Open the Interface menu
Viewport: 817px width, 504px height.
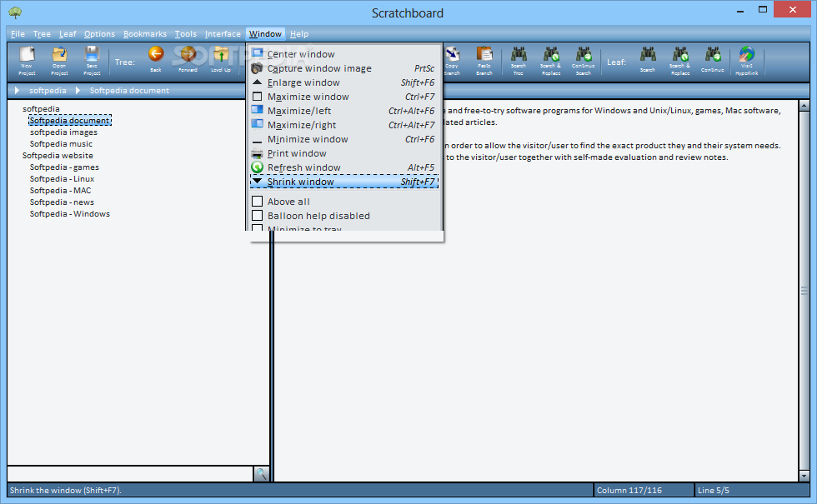223,34
